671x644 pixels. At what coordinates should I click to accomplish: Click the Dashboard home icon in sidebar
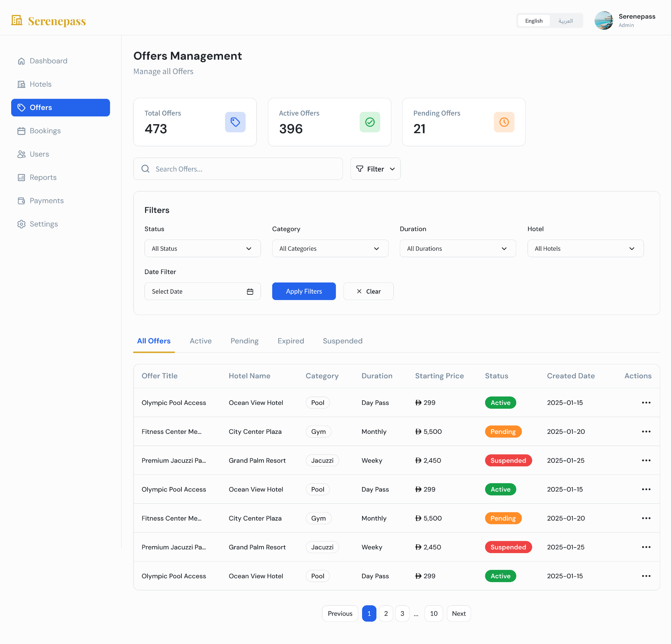pos(21,61)
